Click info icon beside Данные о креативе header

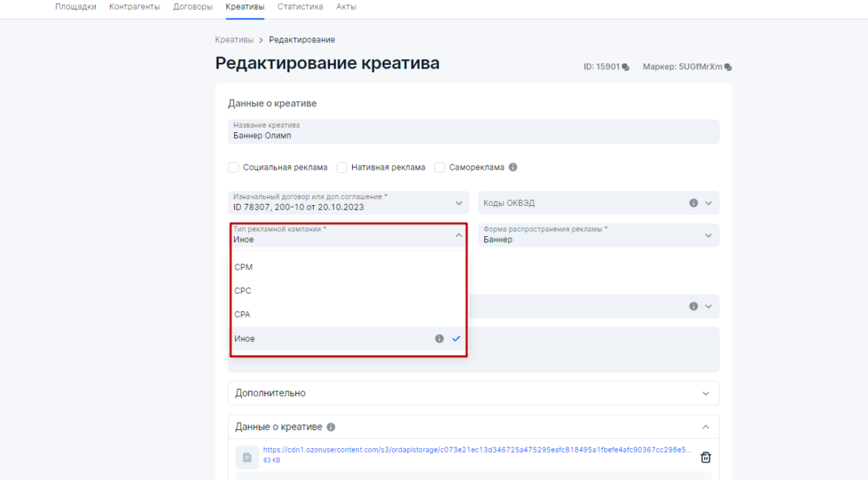point(331,427)
